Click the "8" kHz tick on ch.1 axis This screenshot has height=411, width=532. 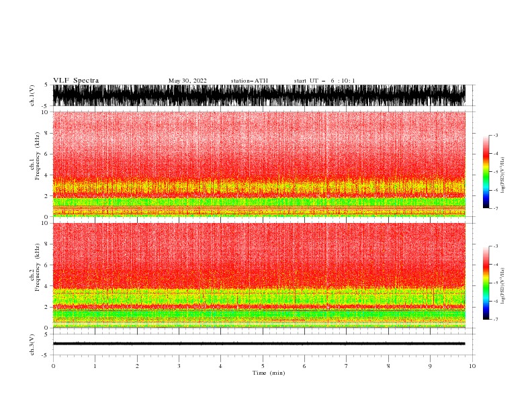47,133
